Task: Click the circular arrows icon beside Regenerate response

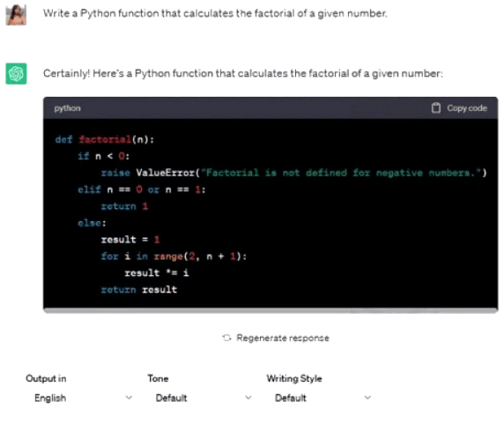Action: pyautogui.click(x=227, y=338)
